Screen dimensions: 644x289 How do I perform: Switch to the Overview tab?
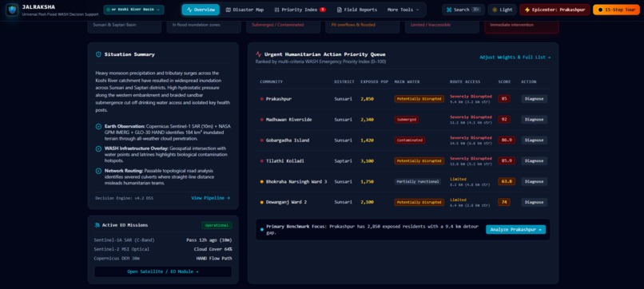tap(201, 10)
